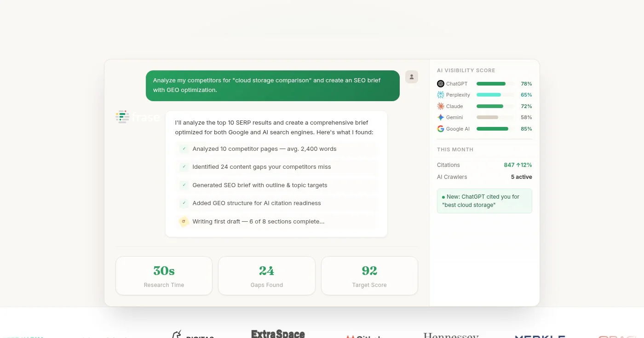Click 'Added GEO structure for AI citation readiness'
Viewport: 644px width, 338px height.
(257, 203)
